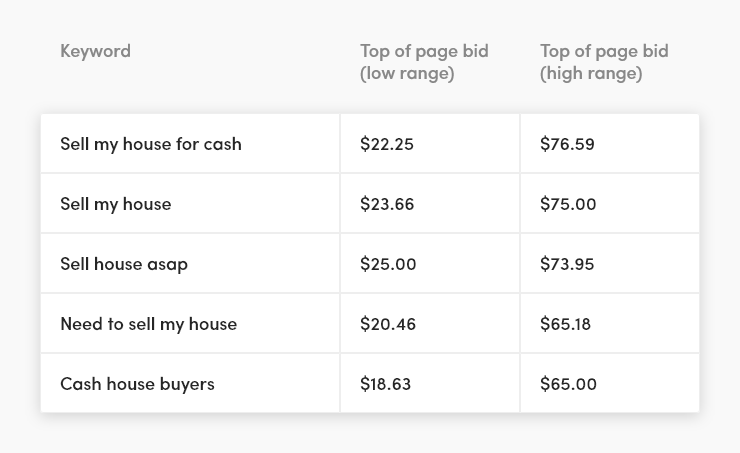
Task: Click Top of page bid (high range) header
Action: [x=604, y=62]
